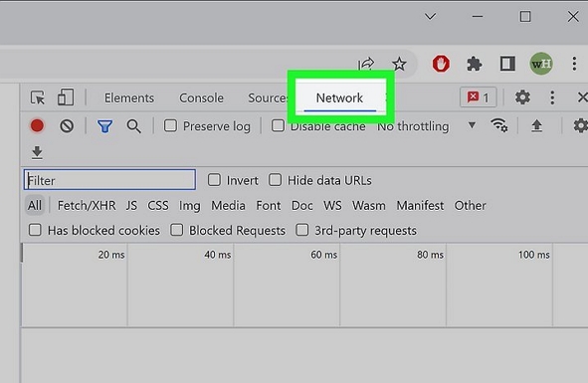
Task: Open DevTools three-dot customize menu
Action: tap(552, 97)
